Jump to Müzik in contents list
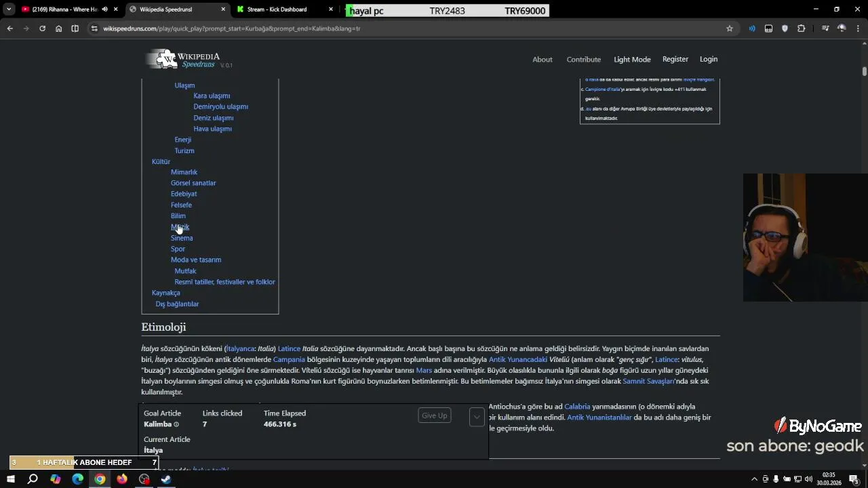 (180, 227)
